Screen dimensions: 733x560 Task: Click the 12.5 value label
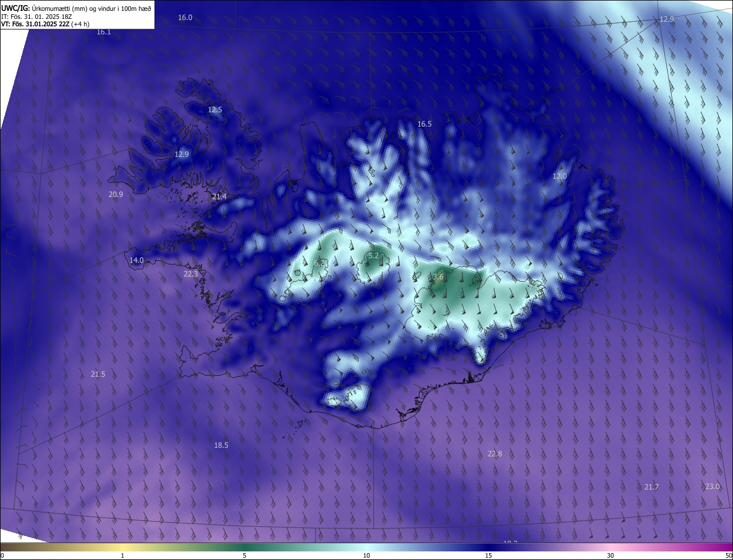(x=215, y=109)
